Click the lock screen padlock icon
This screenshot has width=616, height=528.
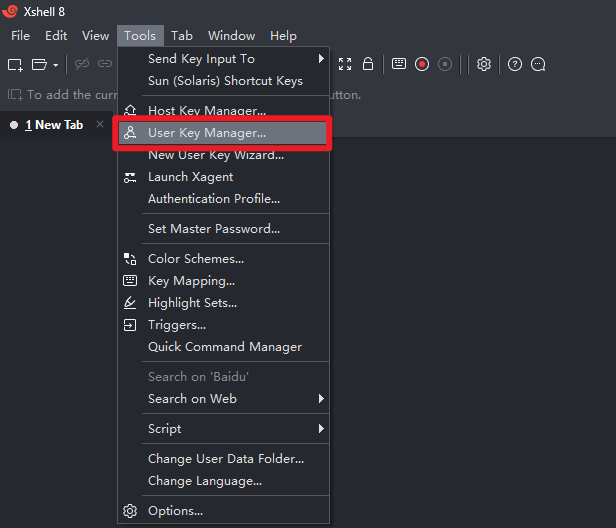(x=368, y=64)
